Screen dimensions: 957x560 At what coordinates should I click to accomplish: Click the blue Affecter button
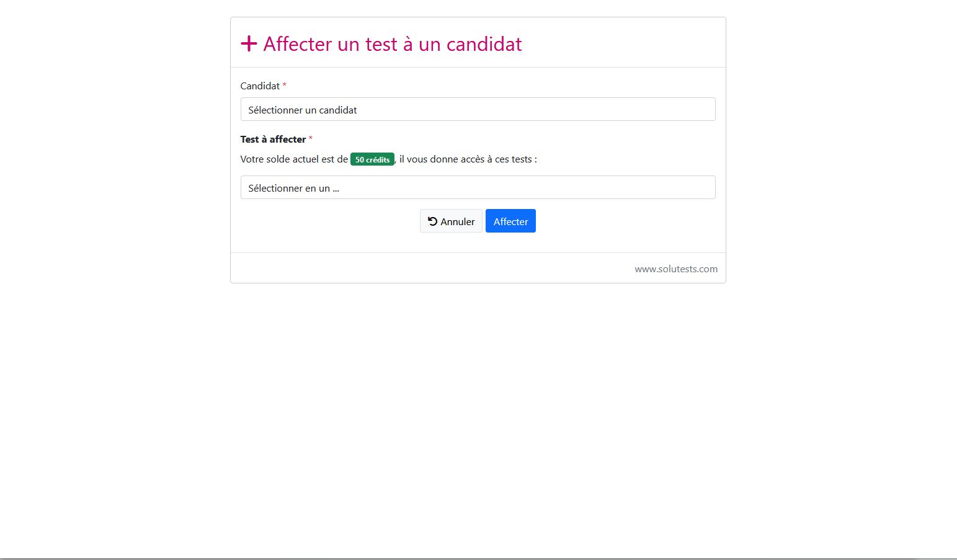pos(510,221)
